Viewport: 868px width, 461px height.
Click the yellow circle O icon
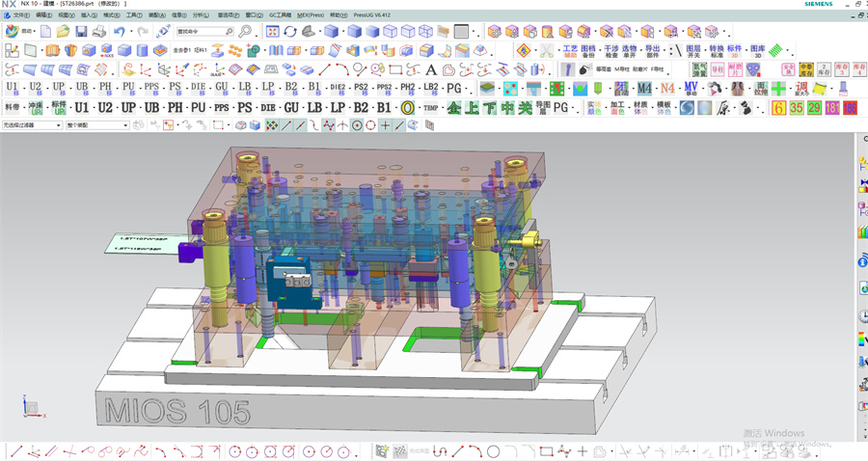[x=407, y=107]
